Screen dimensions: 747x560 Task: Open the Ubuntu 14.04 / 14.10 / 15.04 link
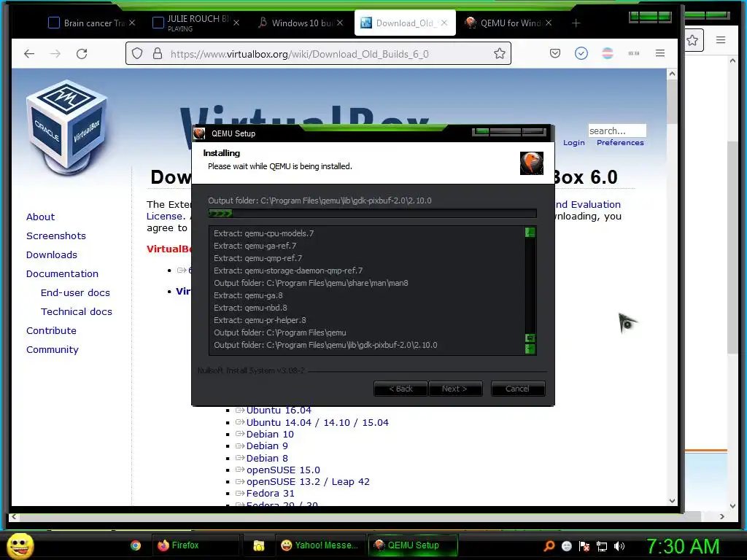pos(317,422)
